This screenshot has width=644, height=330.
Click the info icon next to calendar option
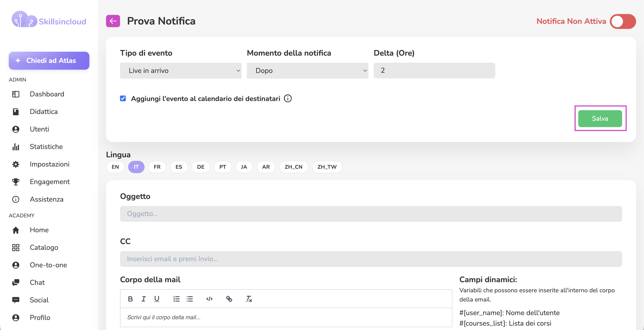pyautogui.click(x=287, y=99)
